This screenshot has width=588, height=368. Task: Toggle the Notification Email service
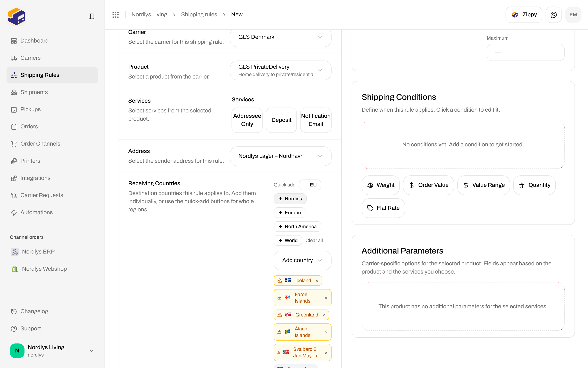316,120
